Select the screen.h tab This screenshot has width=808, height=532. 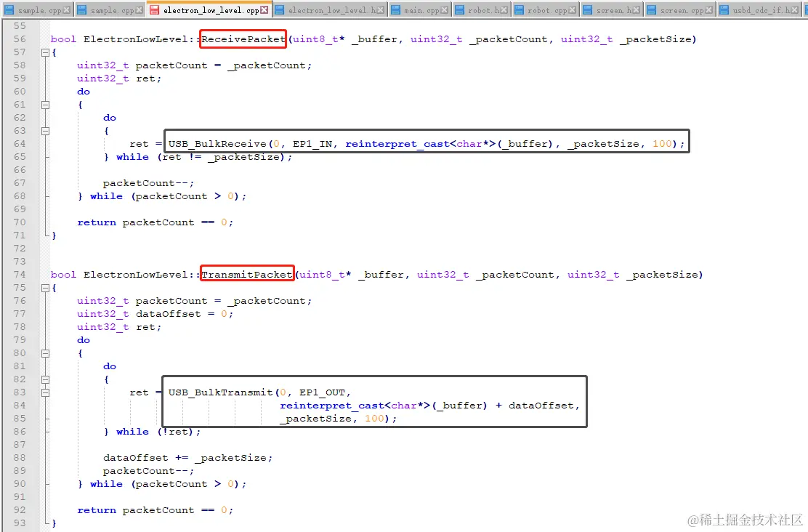(611, 9)
